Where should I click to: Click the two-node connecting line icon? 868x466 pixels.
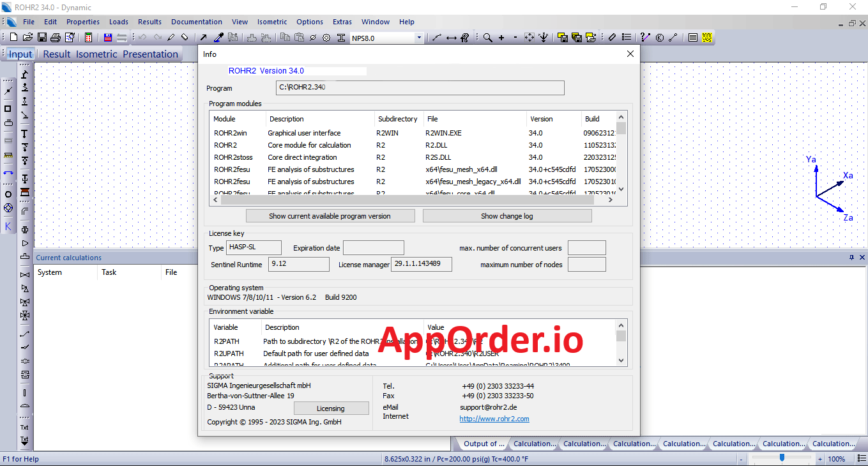(673, 38)
